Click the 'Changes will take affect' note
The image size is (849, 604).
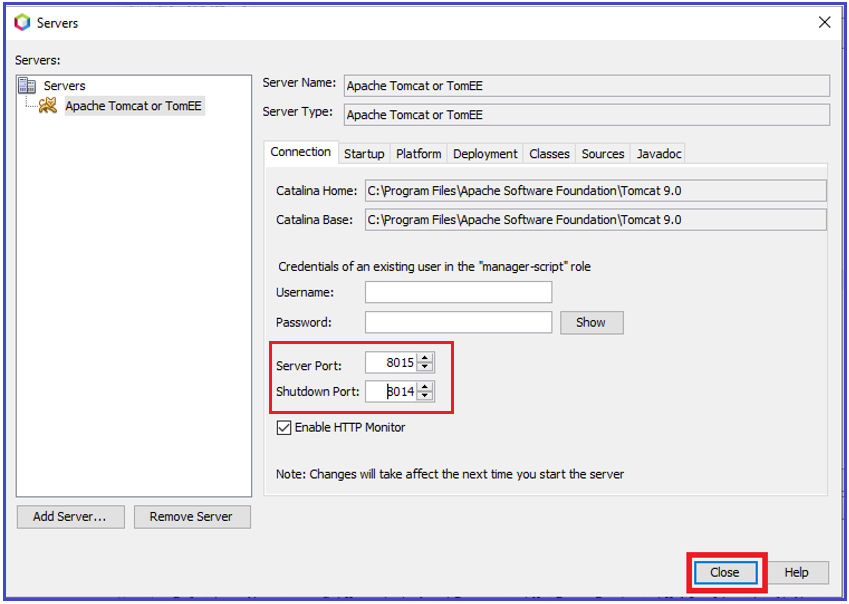coord(449,474)
